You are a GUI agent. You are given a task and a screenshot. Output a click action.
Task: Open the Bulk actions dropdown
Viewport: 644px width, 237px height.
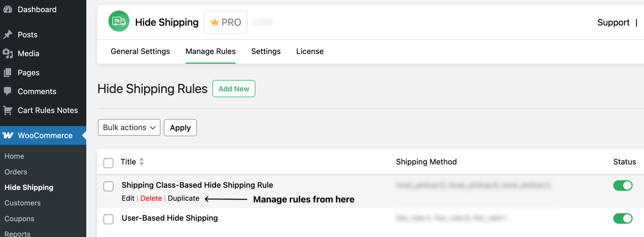click(129, 127)
